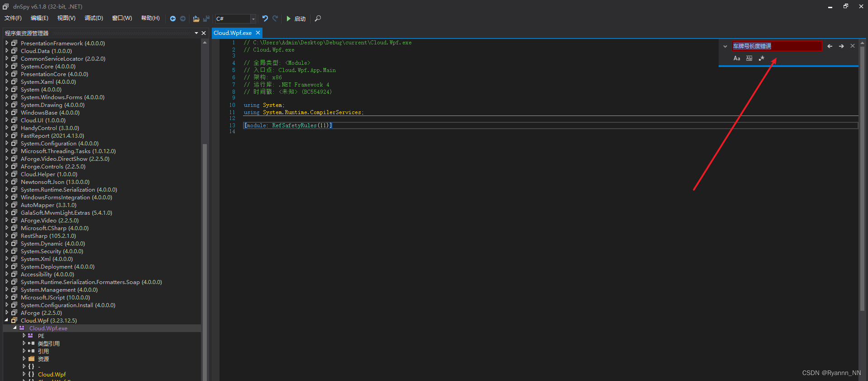Open the 帮助(H) menu

[150, 18]
